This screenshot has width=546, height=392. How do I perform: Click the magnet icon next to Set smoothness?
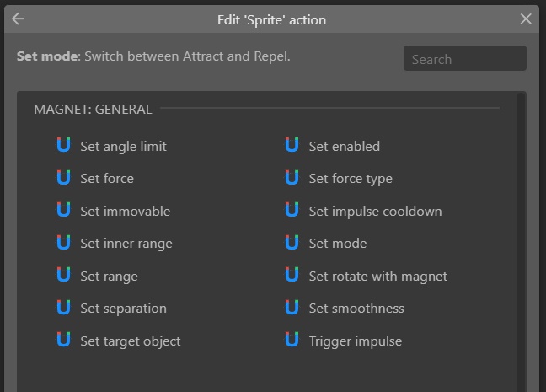[x=292, y=308]
